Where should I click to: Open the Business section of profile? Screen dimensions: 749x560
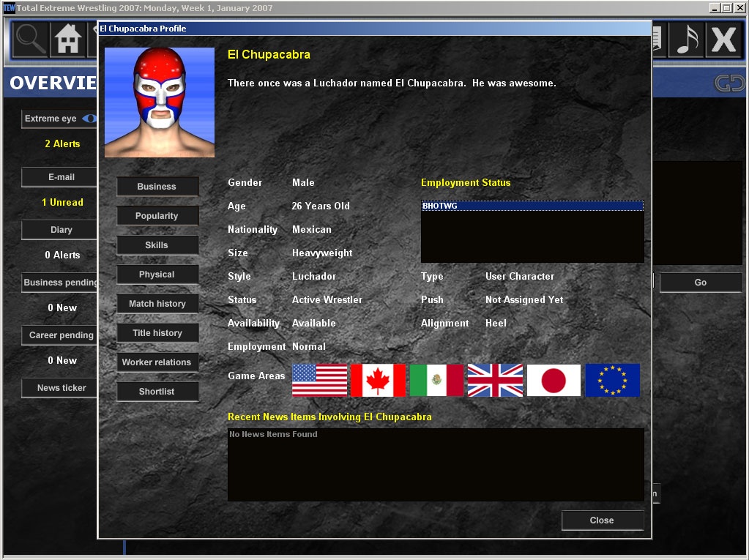coord(157,187)
